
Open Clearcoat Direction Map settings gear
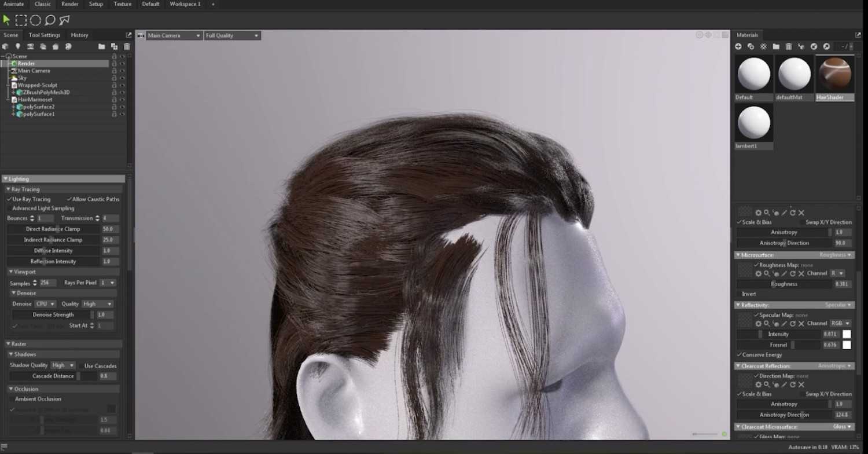pyautogui.click(x=758, y=385)
